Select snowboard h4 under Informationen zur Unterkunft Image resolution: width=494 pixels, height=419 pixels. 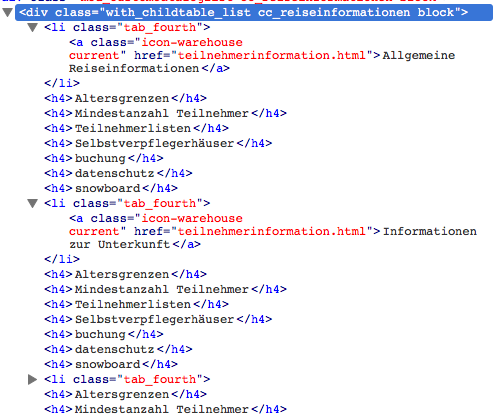click(111, 364)
